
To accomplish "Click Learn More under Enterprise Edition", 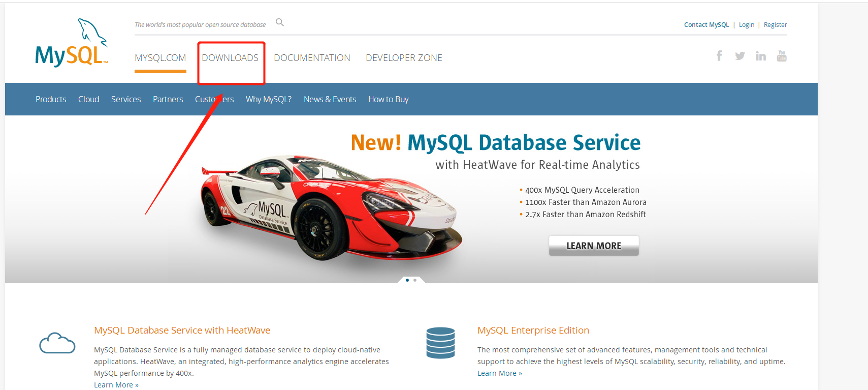I will click(x=500, y=373).
